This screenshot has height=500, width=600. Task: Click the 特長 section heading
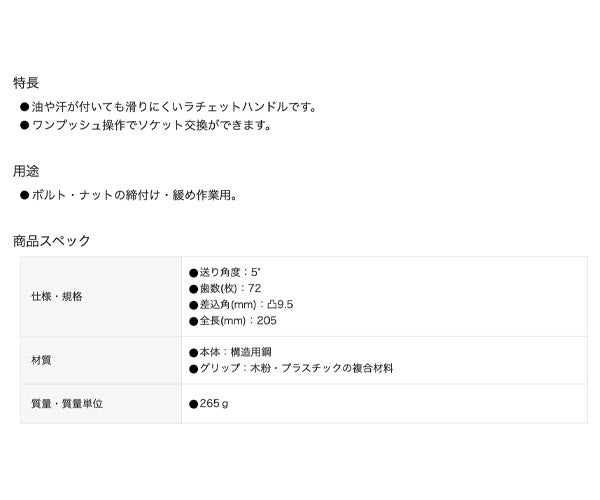26,82
